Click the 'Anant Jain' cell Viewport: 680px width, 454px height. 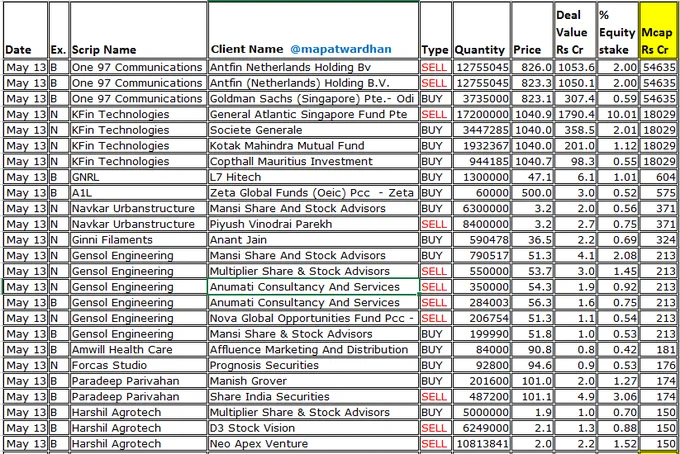click(314, 240)
